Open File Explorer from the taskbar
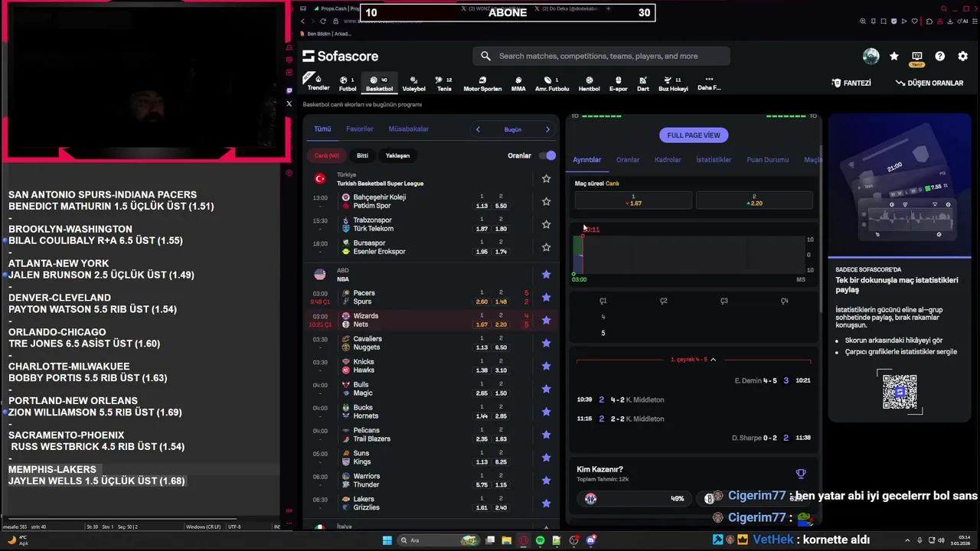Viewport: 980px width, 551px height. point(506,540)
